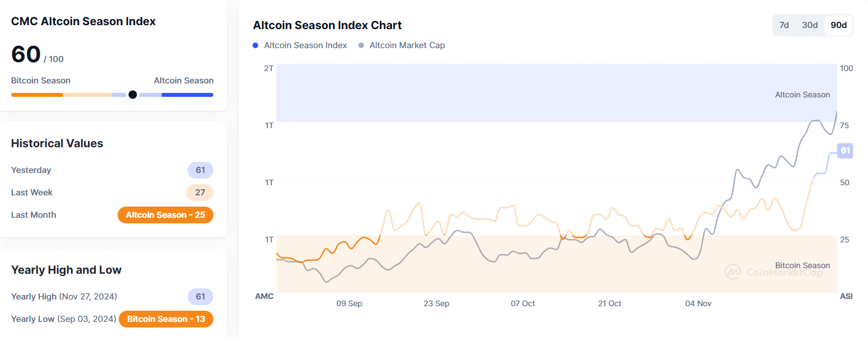Click the ASI axis label on the right
The width and height of the screenshot is (868, 337).
846,296
